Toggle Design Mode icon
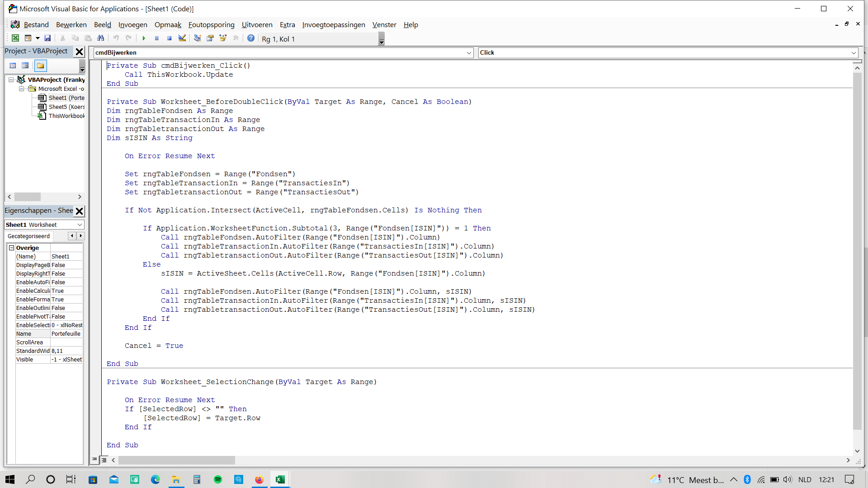 pos(182,38)
